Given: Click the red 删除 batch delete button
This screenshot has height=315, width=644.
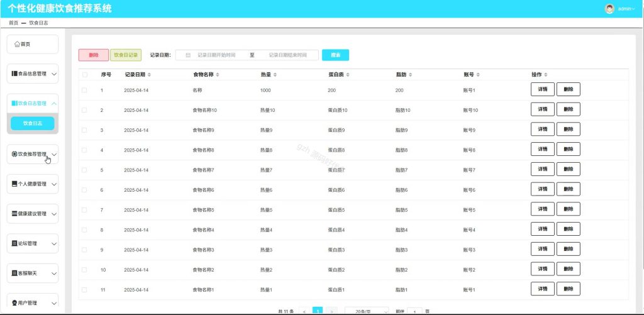Looking at the screenshot, I should (94, 55).
